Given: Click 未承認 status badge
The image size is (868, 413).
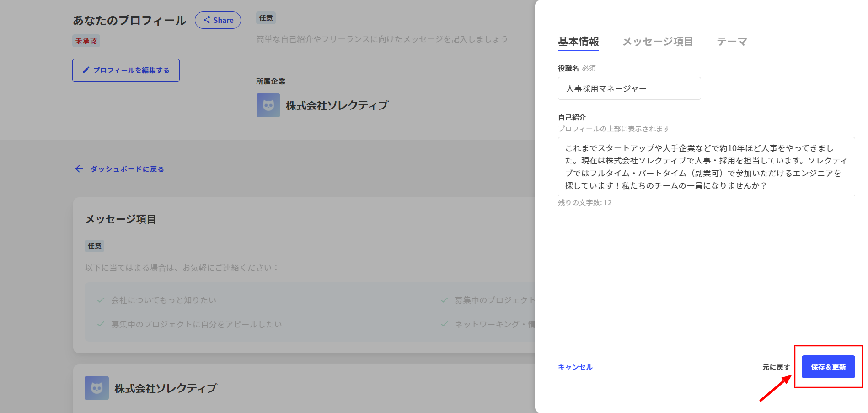Looking at the screenshot, I should click(86, 41).
